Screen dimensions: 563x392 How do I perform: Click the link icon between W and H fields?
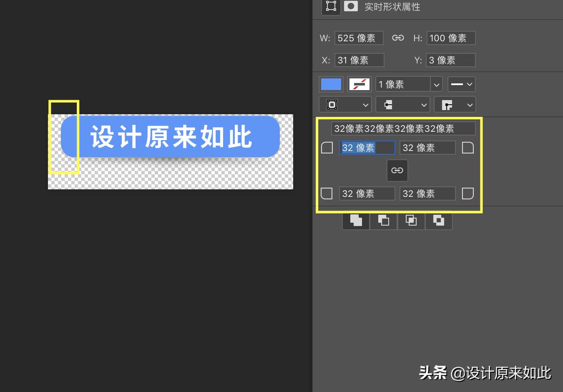398,38
